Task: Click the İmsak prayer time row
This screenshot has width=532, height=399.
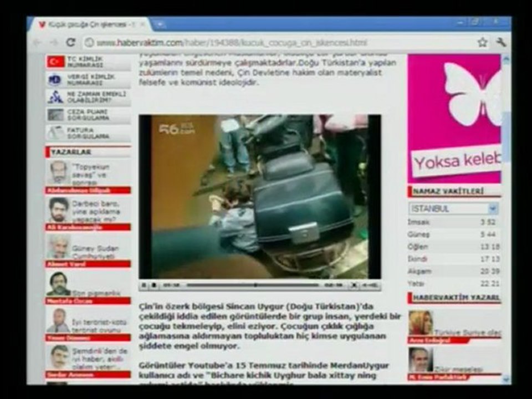Action: (453, 222)
